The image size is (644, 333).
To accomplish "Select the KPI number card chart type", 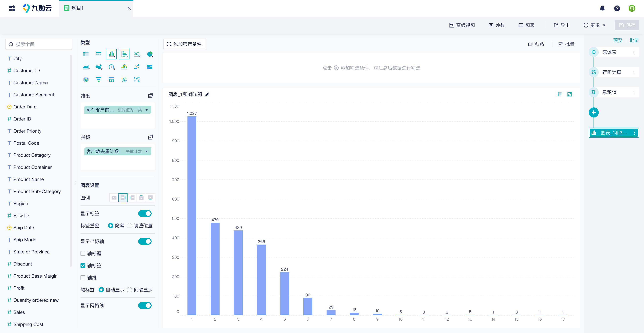I will coord(111,80).
